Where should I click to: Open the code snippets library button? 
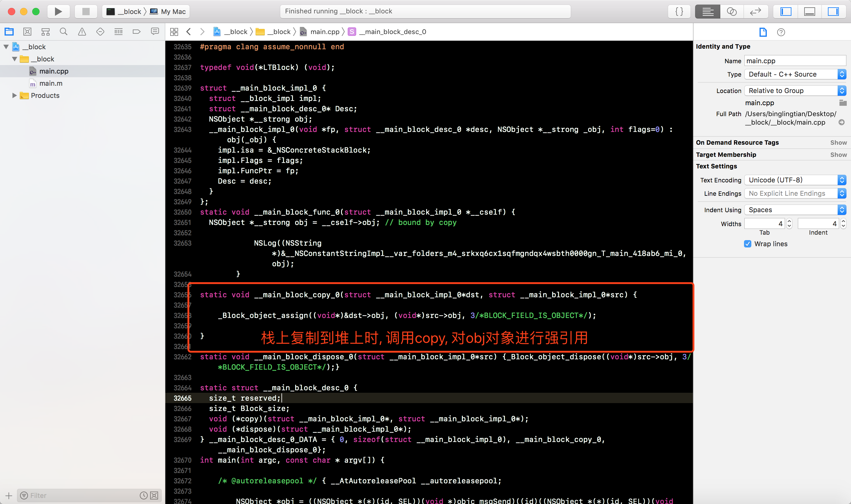[679, 12]
